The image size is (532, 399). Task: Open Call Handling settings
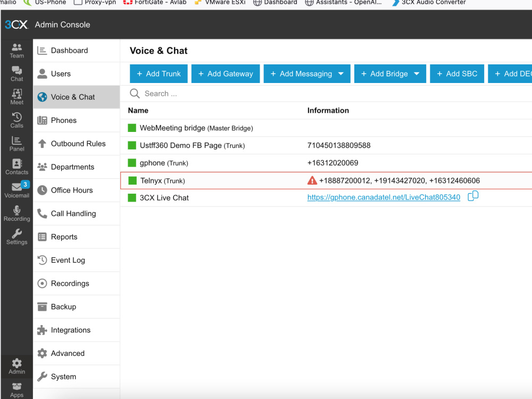(x=76, y=214)
